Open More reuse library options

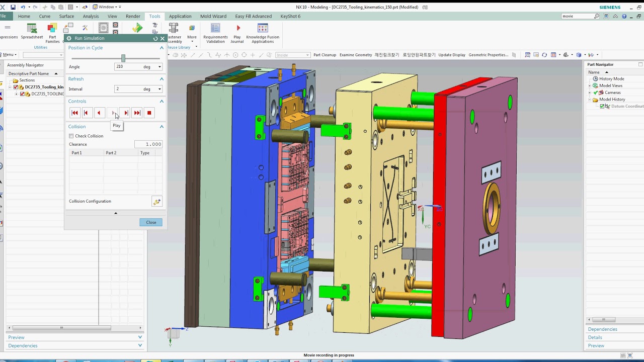click(x=192, y=32)
